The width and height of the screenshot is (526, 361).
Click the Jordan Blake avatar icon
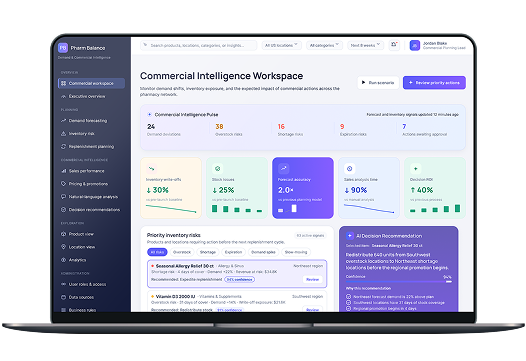[x=415, y=45]
